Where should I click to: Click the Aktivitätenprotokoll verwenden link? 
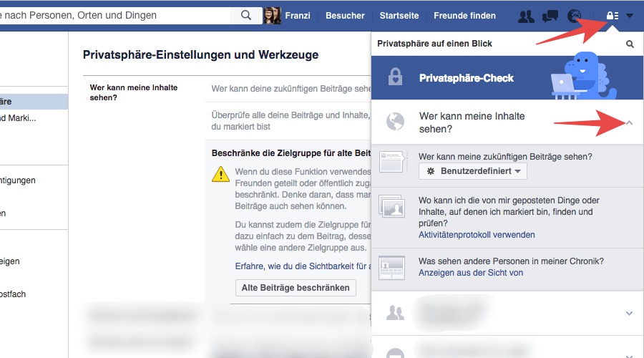click(x=477, y=235)
